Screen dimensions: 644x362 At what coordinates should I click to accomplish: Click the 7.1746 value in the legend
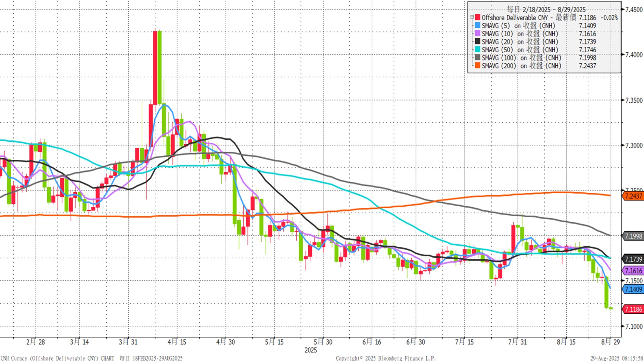[x=588, y=50]
